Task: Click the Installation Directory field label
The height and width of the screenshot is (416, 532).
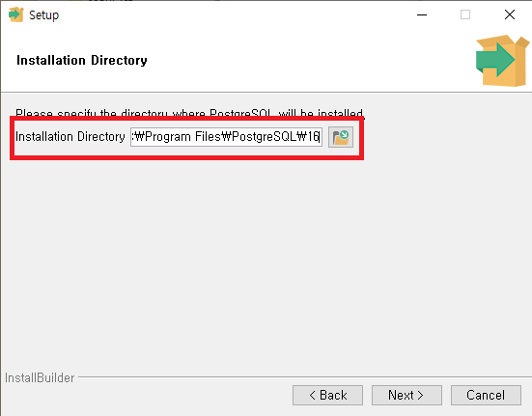Action: coord(70,137)
